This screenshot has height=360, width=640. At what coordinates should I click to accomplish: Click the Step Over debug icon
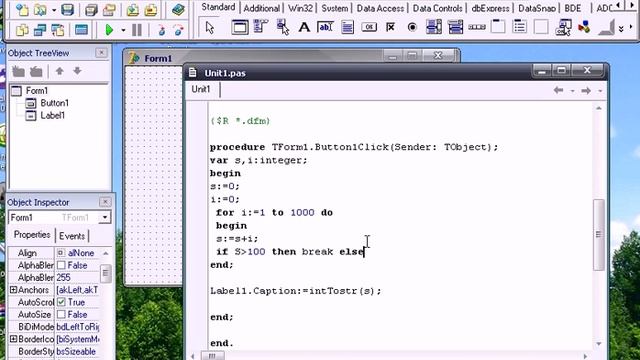[179, 30]
